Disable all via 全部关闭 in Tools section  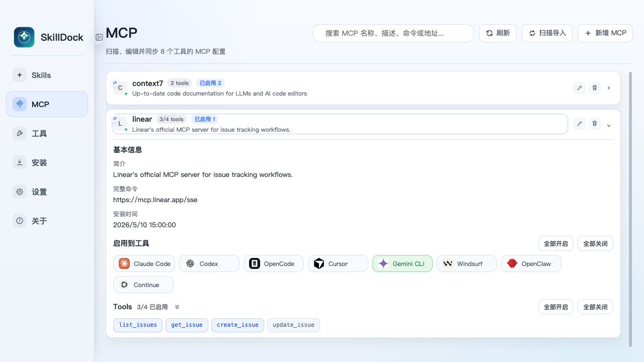(x=595, y=307)
